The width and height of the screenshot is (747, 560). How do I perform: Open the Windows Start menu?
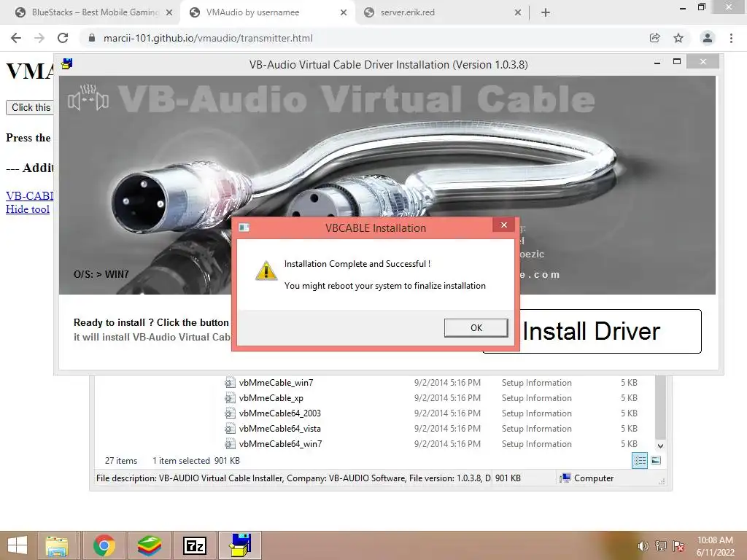click(18, 545)
